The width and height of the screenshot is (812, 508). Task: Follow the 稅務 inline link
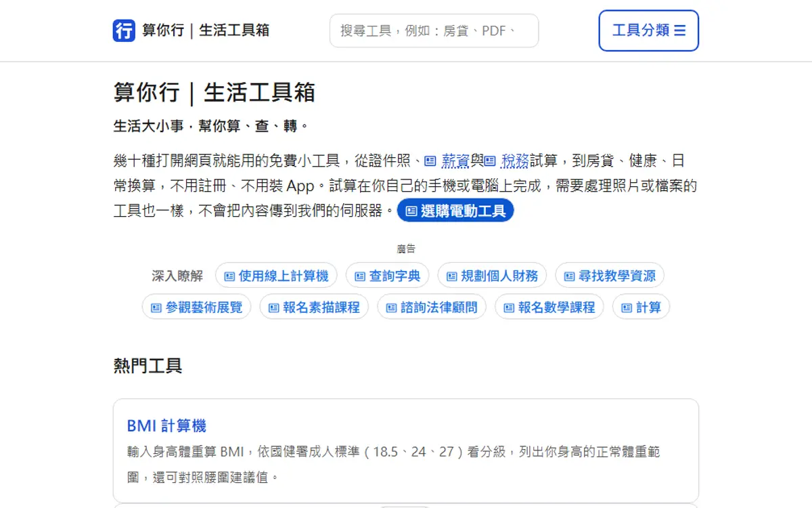507,161
